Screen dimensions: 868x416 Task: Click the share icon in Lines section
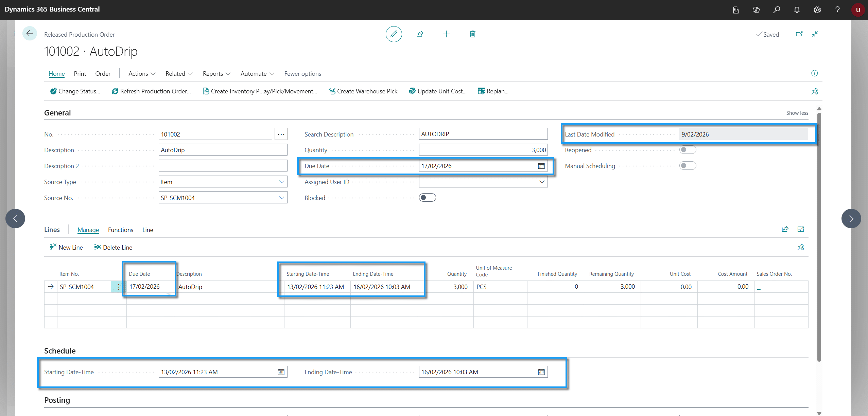pos(785,229)
